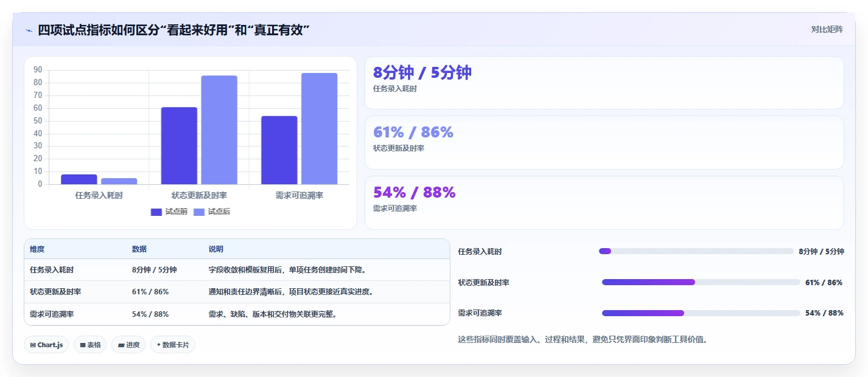
Task: Toggle the 试点后 legend swatch
Action: [x=199, y=212]
